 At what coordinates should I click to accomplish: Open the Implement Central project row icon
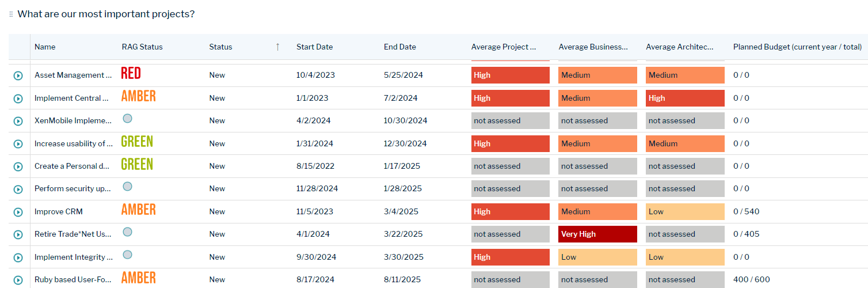18,98
